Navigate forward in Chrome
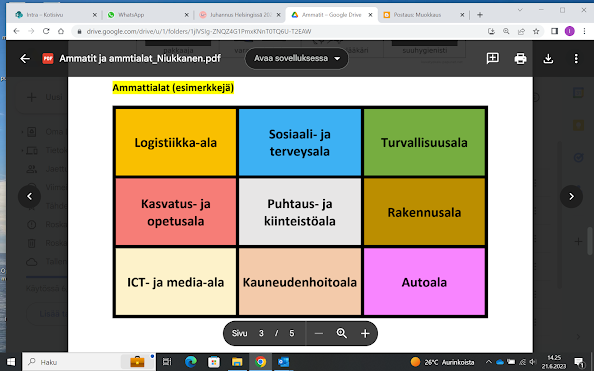 coord(31,31)
